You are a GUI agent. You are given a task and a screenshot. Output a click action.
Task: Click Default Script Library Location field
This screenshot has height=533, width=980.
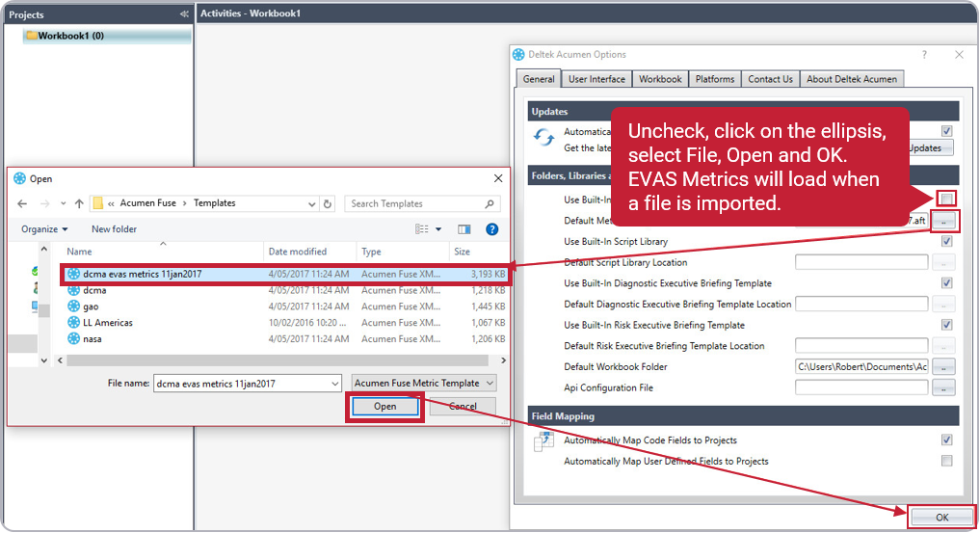tap(861, 262)
